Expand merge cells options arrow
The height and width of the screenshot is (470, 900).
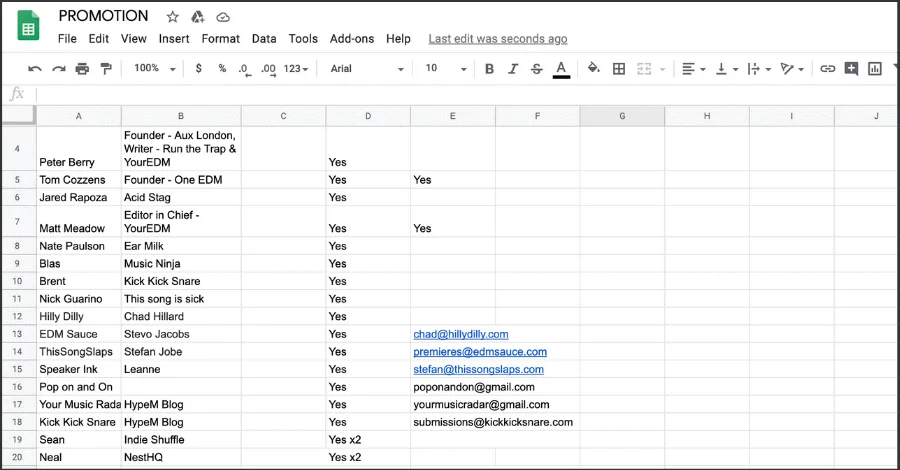[662, 69]
